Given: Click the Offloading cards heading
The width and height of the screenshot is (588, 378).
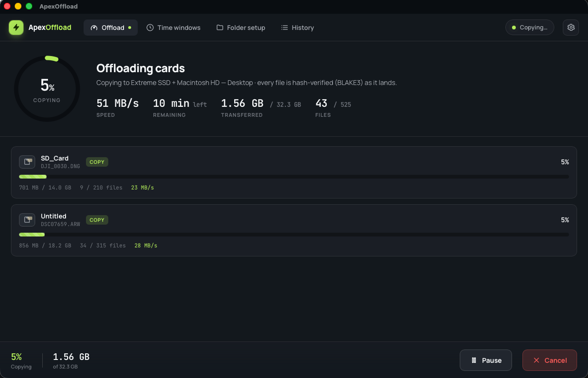Looking at the screenshot, I should click(141, 68).
